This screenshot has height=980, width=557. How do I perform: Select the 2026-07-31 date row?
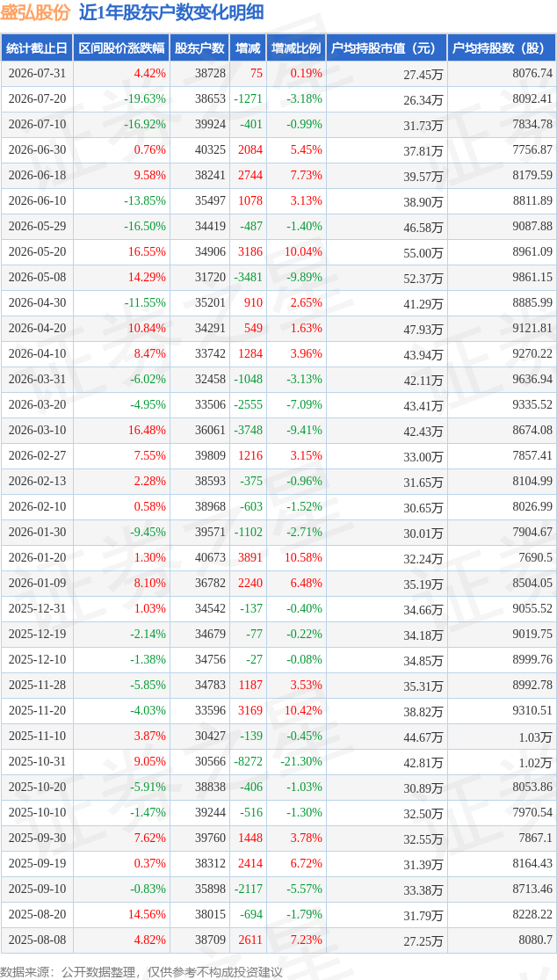pyautogui.click(x=278, y=73)
